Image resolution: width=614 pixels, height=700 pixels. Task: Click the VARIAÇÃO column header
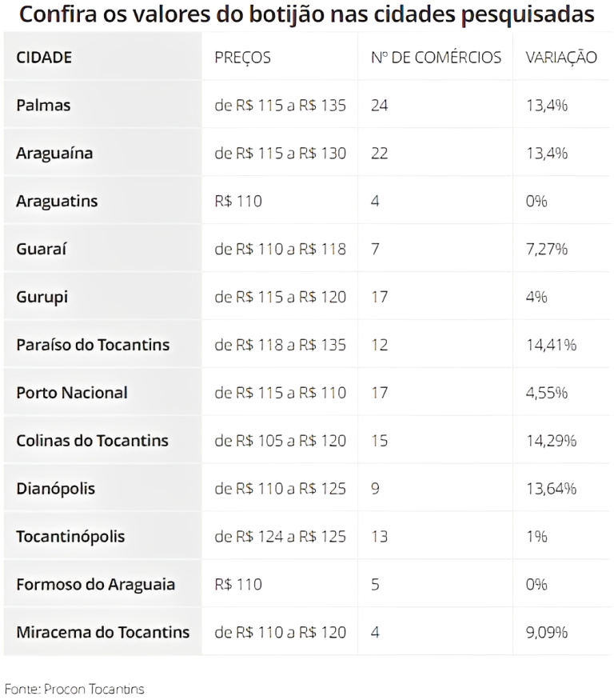pos(561,57)
